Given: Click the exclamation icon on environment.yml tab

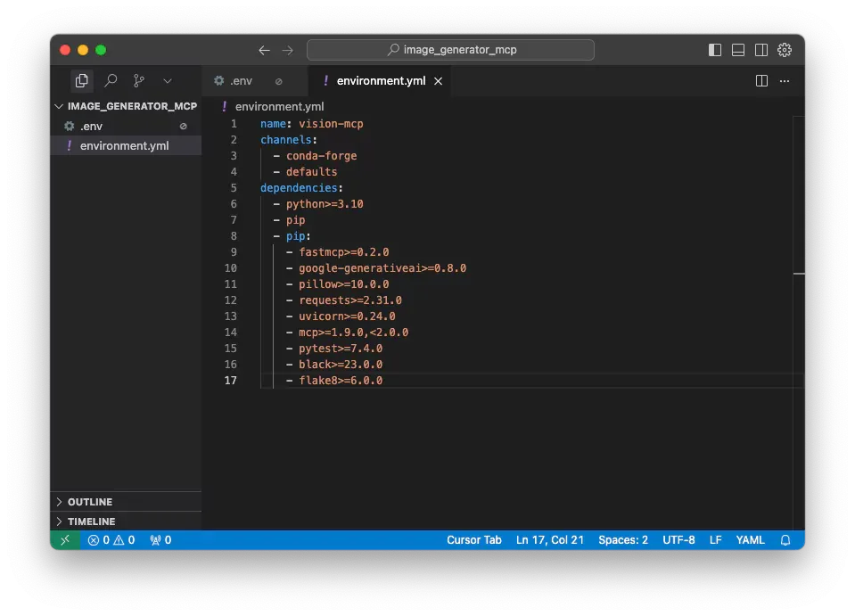Looking at the screenshot, I should coord(325,81).
